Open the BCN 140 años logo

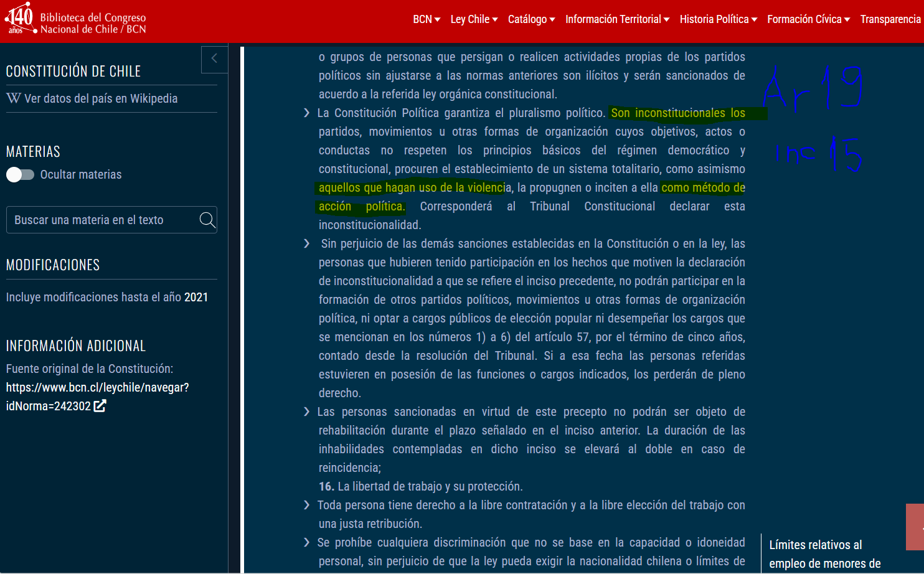tap(20, 19)
